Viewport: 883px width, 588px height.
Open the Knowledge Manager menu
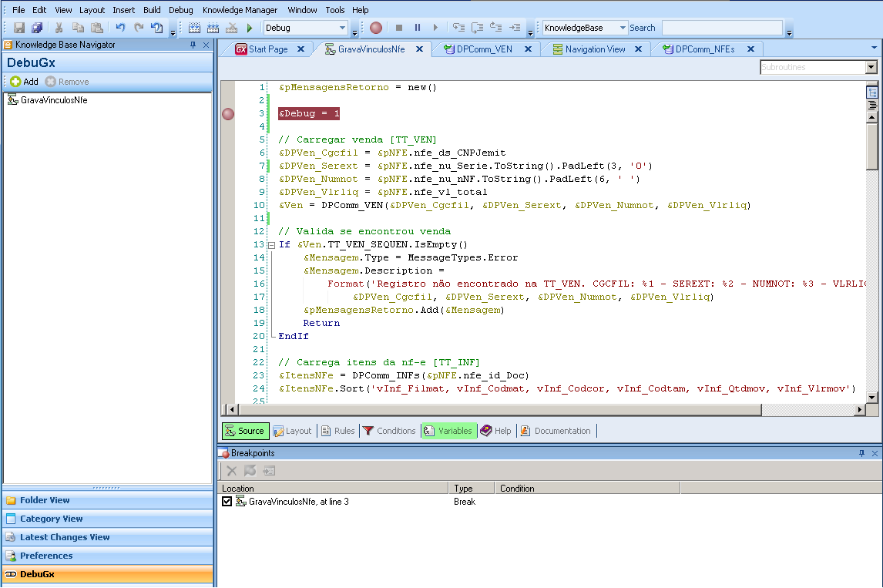pos(240,9)
